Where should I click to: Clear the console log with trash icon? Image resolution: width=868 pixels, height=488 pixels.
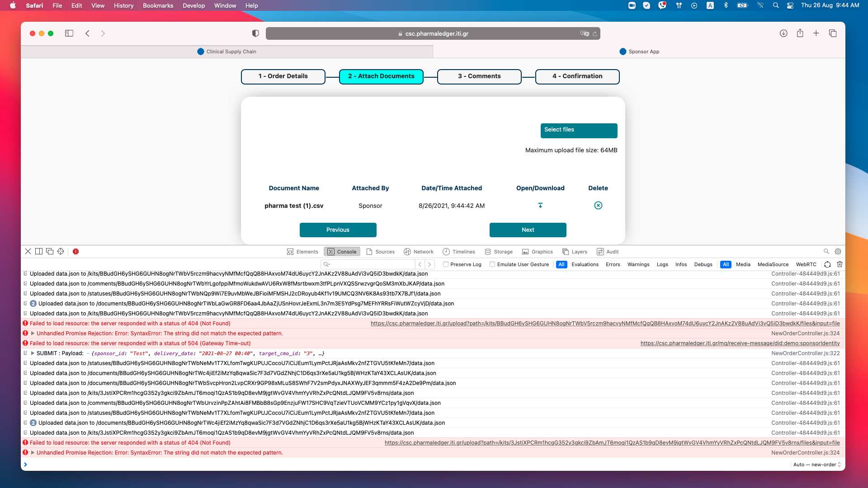pos(840,264)
